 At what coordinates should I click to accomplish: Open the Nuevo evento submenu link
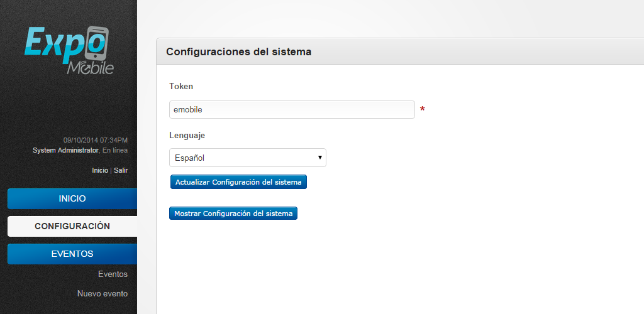[102, 293]
